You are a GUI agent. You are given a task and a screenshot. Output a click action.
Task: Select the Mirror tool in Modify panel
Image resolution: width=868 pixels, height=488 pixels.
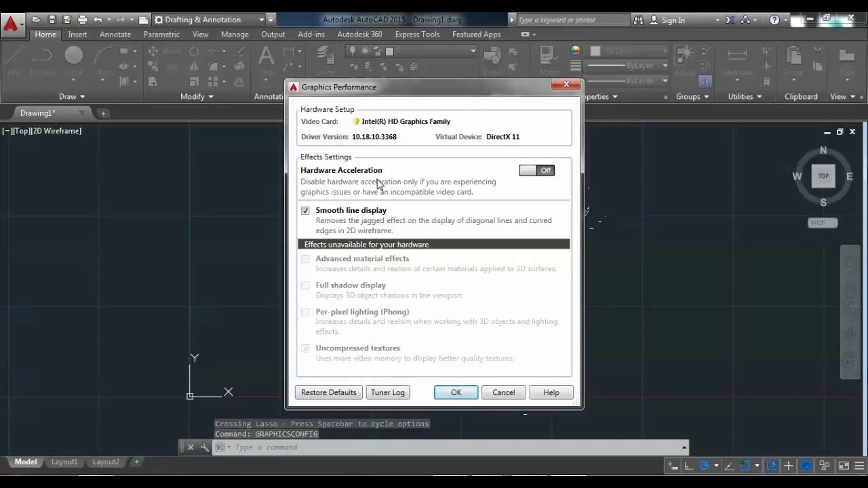tap(194, 66)
